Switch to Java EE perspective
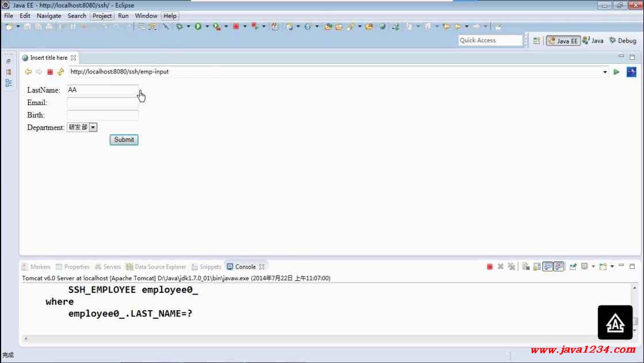 tap(563, 41)
